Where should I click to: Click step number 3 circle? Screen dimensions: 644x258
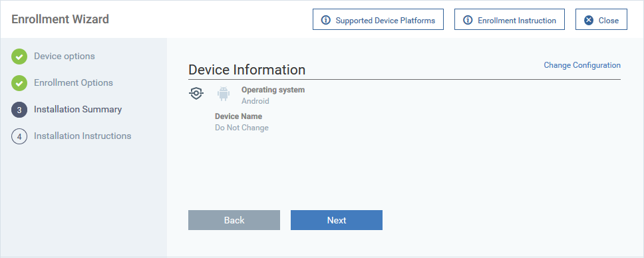pyautogui.click(x=19, y=110)
